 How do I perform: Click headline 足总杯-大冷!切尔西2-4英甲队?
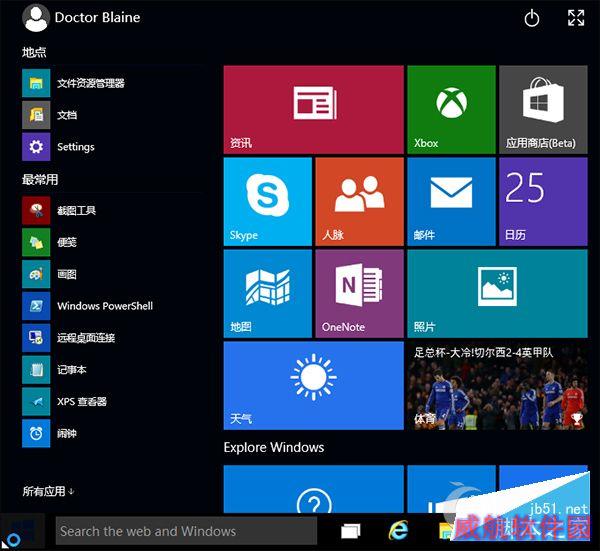[x=483, y=352]
